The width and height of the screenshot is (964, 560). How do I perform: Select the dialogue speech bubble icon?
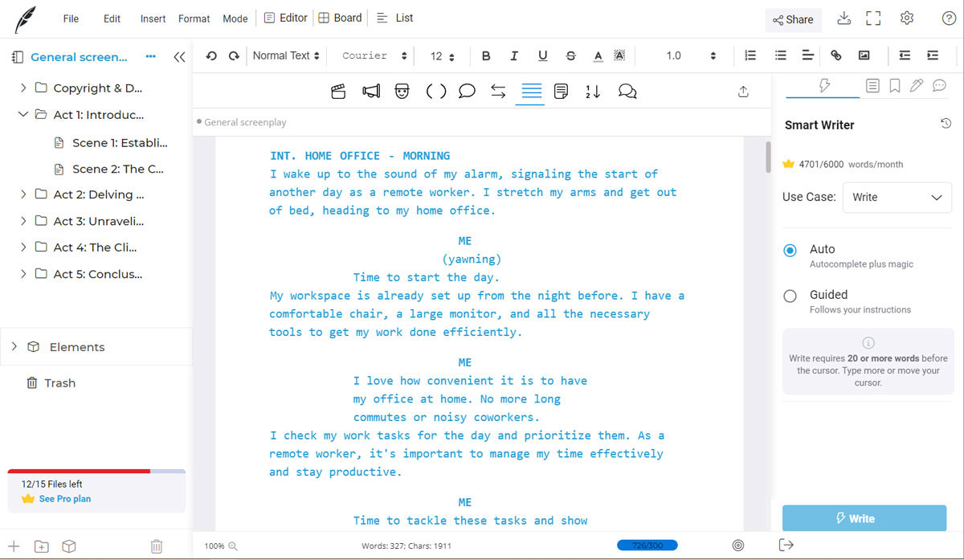[x=467, y=91]
